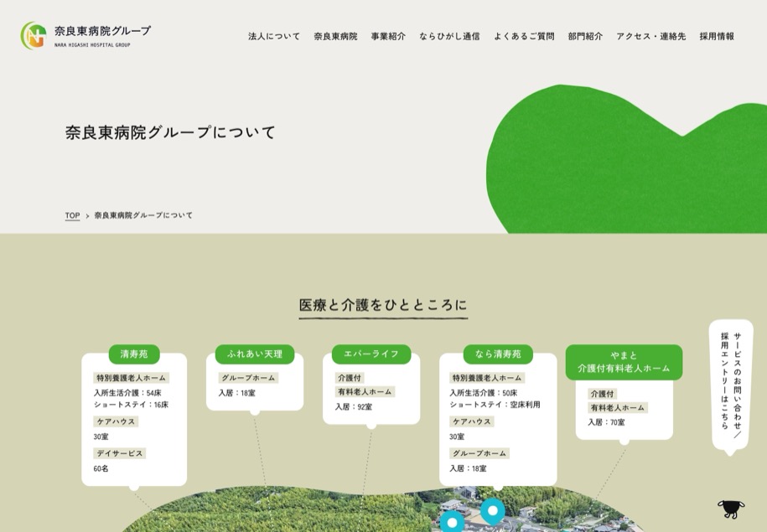Click ケアハウス tag in 清寿苑 card

(116, 421)
